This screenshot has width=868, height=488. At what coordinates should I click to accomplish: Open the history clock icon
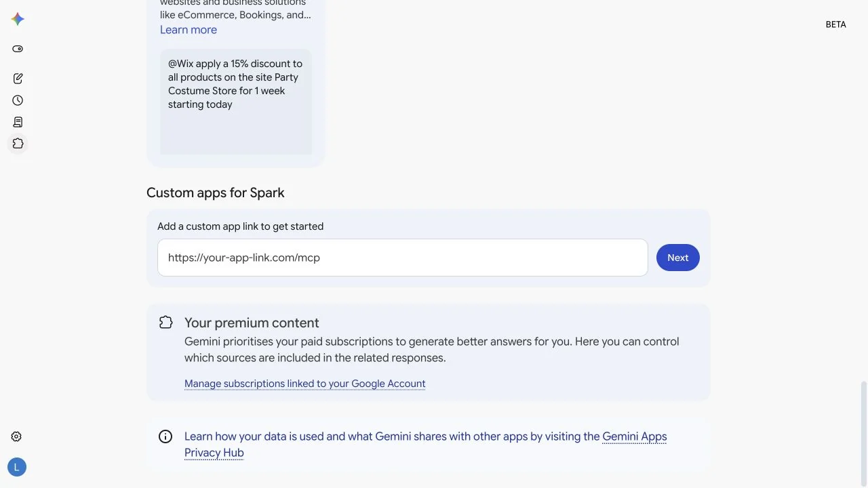pos(18,100)
